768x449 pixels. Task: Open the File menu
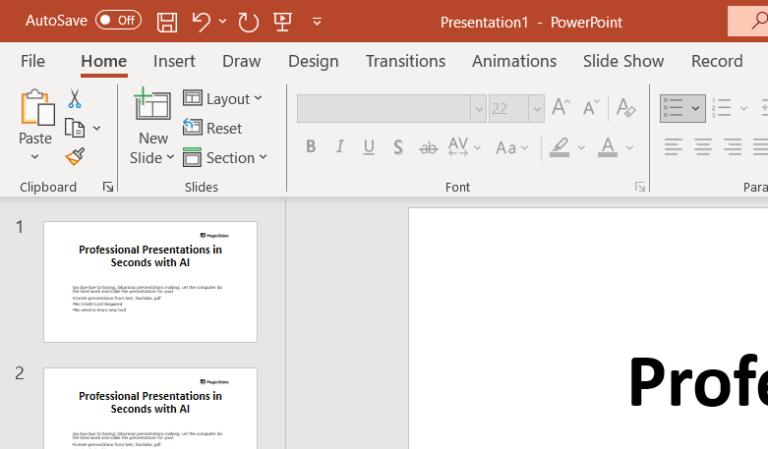point(33,61)
